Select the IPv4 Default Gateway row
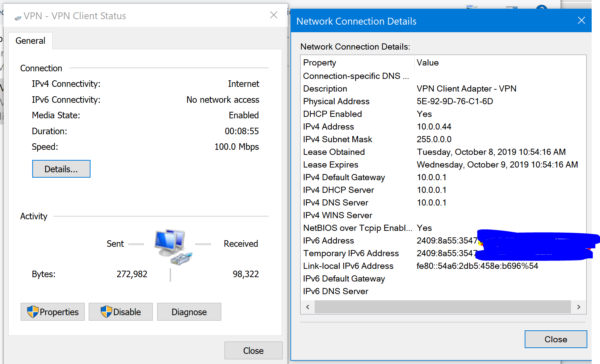 coord(344,177)
